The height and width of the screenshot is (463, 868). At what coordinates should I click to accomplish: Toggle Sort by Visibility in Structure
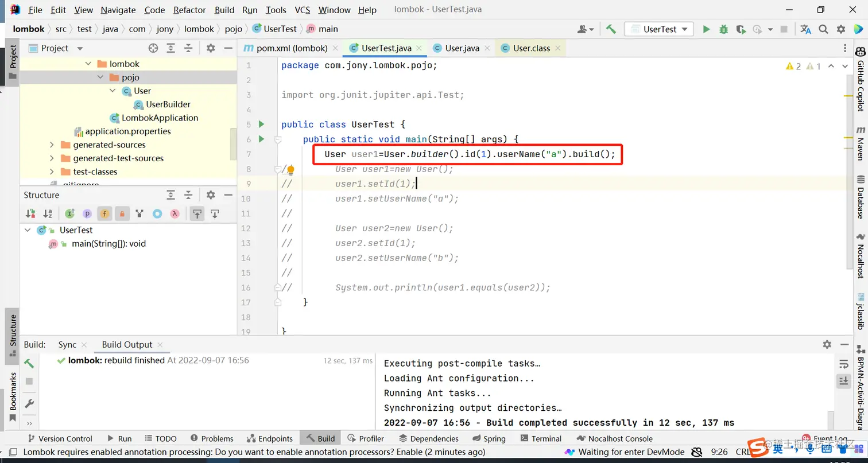click(30, 214)
